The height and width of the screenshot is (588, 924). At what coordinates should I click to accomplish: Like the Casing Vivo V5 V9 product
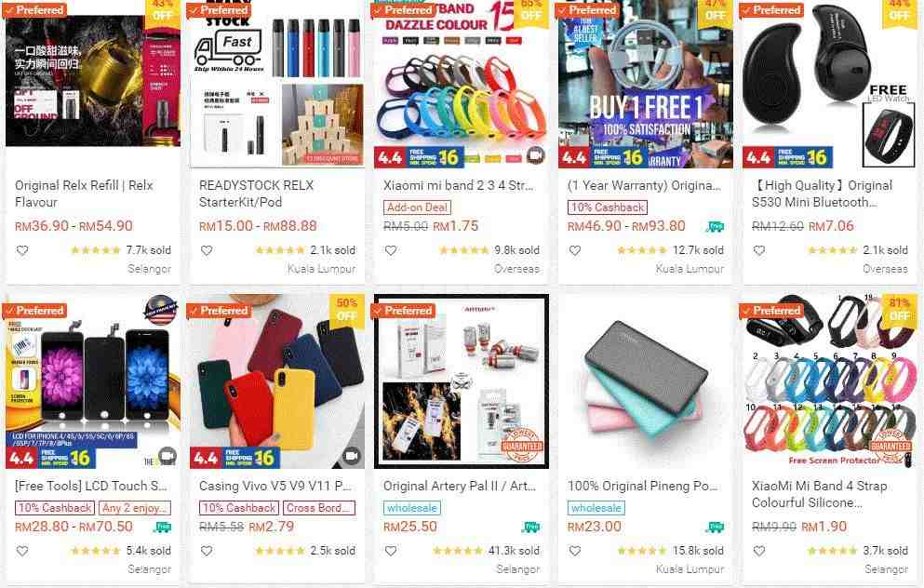[x=207, y=551]
